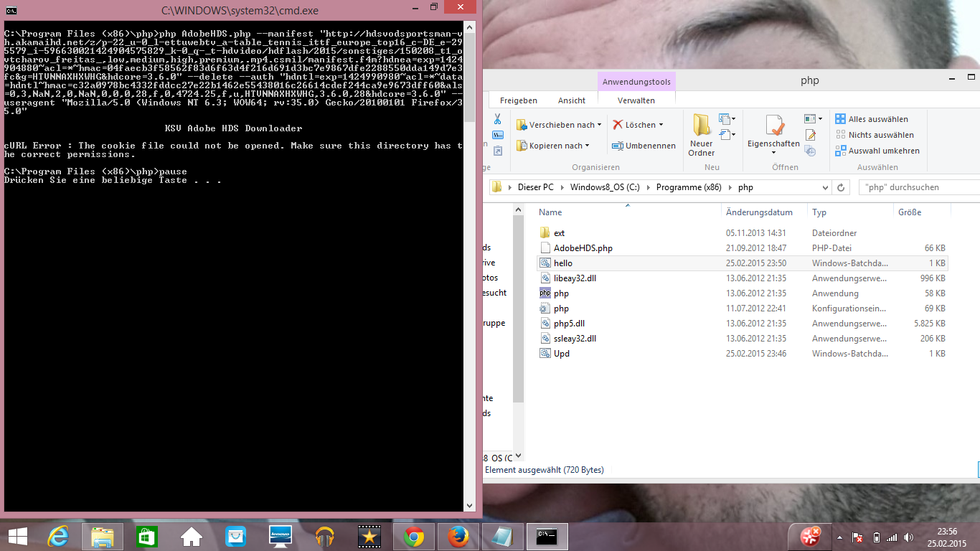Screen dimensions: 980x551
Task: Click Nichts auswählen
Action: [875, 135]
